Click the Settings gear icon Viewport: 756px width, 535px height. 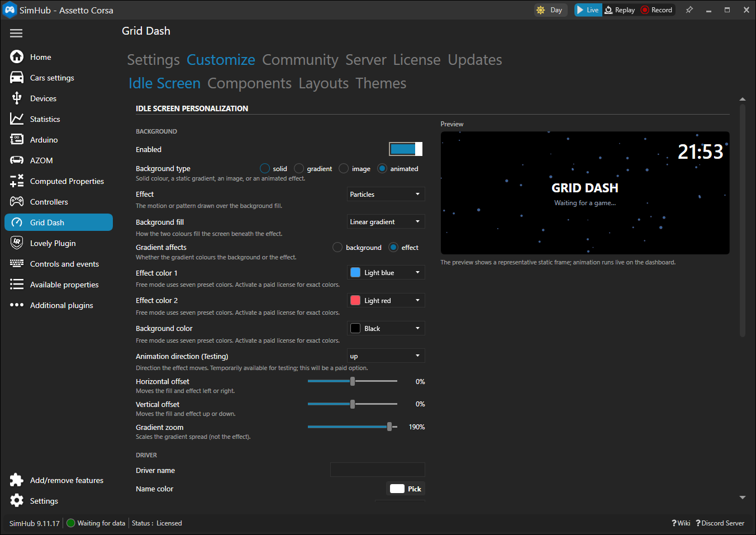(x=17, y=500)
